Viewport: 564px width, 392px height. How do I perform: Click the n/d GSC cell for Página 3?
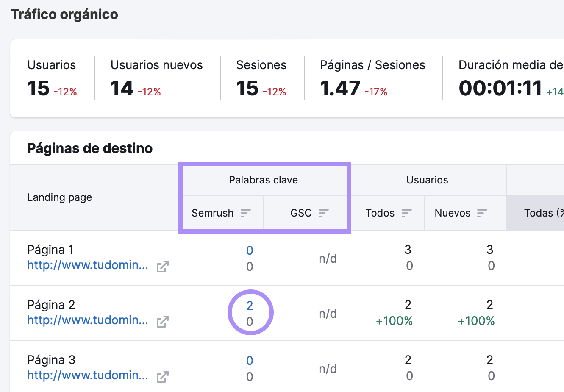click(328, 369)
